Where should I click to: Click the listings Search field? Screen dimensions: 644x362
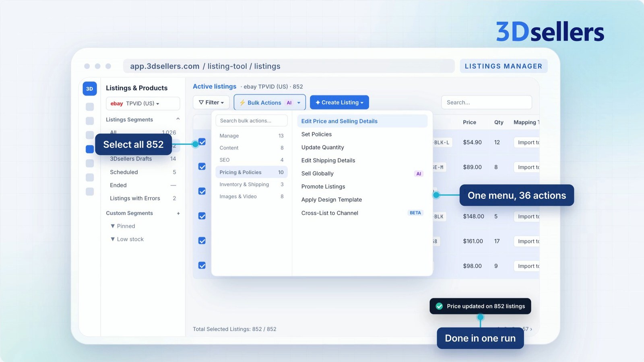click(487, 103)
